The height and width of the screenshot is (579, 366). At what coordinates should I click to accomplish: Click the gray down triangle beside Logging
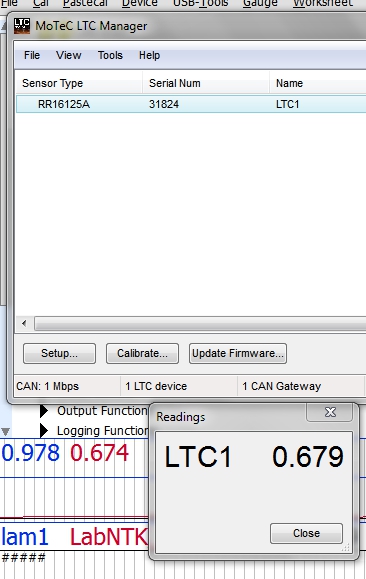point(5,431)
